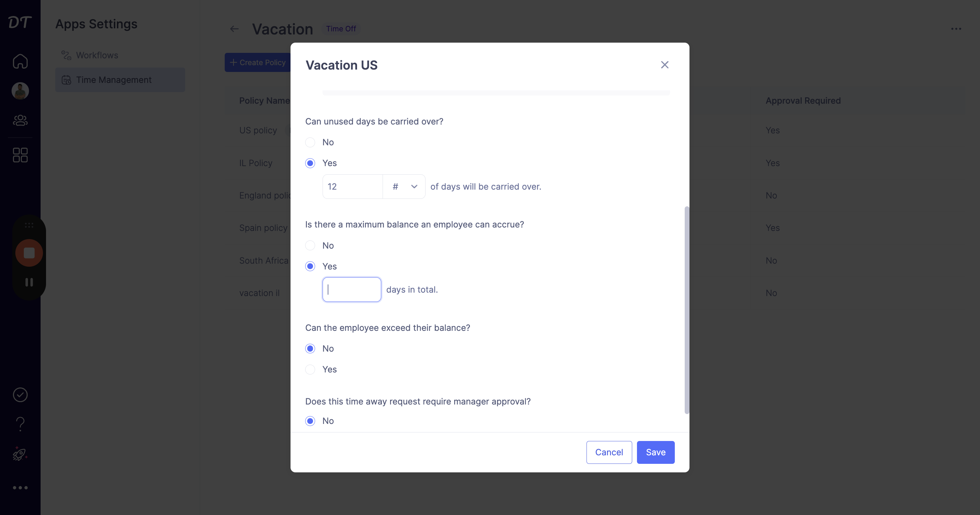Select Time Management menu item

(120, 80)
